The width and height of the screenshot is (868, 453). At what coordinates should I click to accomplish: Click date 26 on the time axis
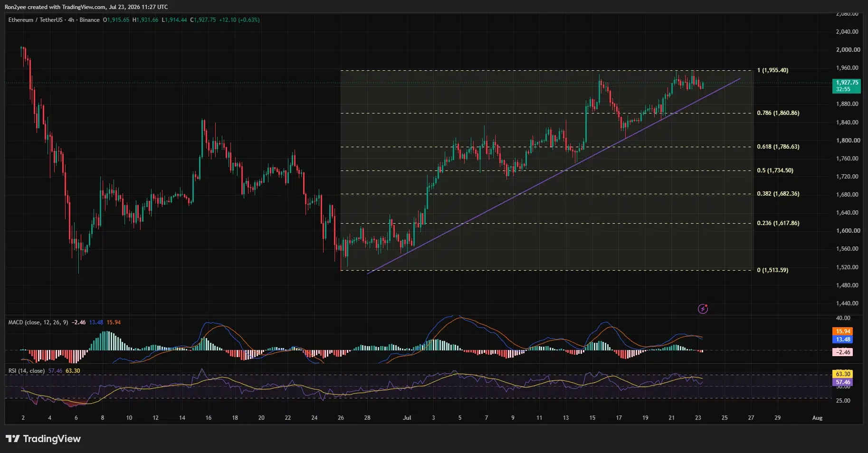[x=341, y=418]
